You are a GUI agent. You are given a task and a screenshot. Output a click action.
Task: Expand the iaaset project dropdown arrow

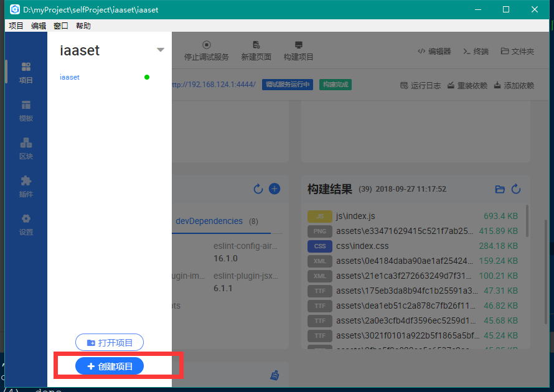pyautogui.click(x=161, y=50)
